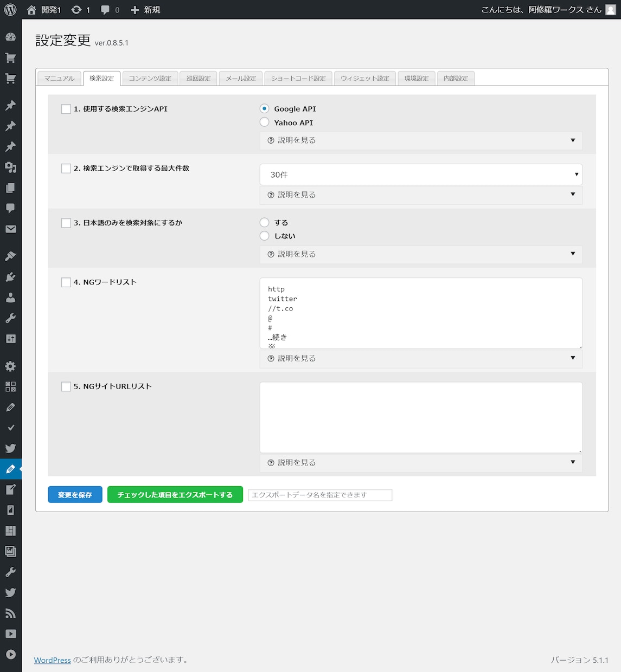Expand 説明を見る under the する/しない options
Image resolution: width=621 pixels, height=672 pixels.
(421, 254)
